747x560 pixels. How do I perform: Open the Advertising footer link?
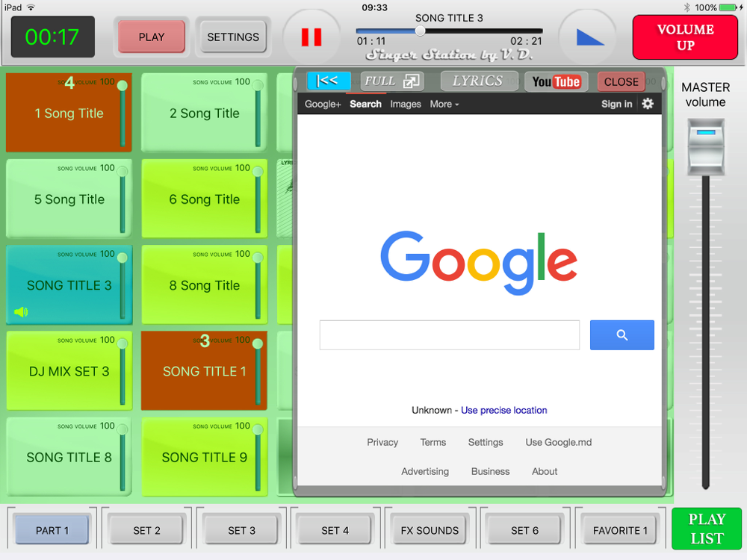(424, 471)
